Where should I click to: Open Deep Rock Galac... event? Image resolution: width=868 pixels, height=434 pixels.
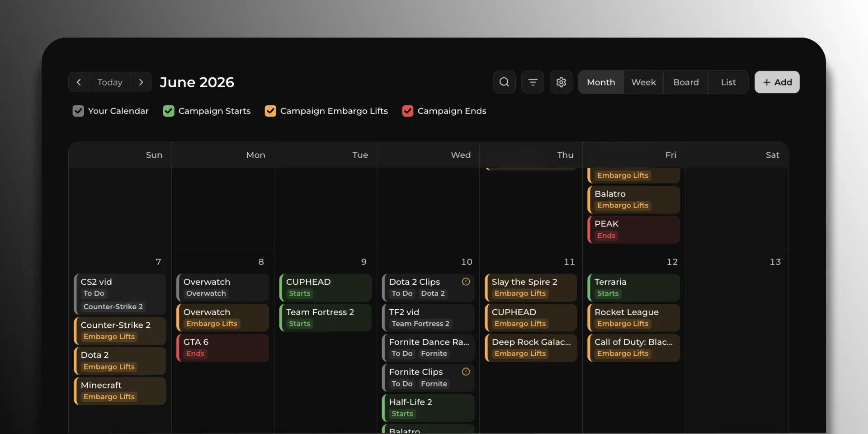[531, 348]
